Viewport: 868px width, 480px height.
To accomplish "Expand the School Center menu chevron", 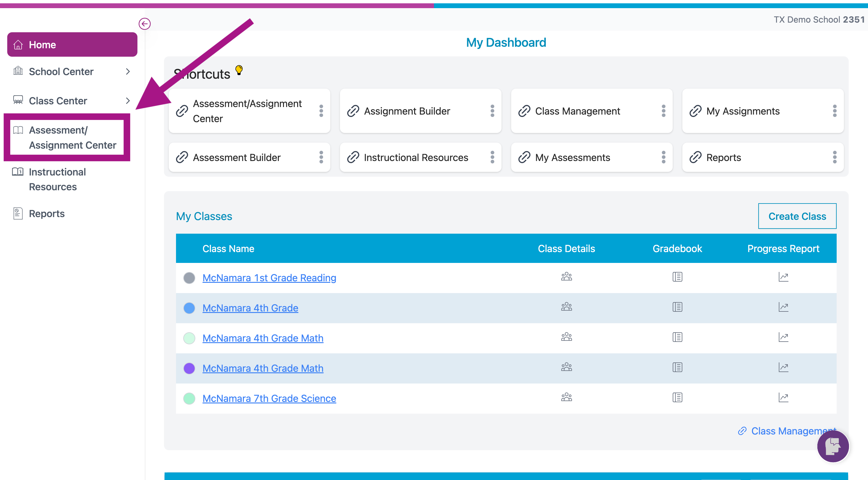I will 128,71.
